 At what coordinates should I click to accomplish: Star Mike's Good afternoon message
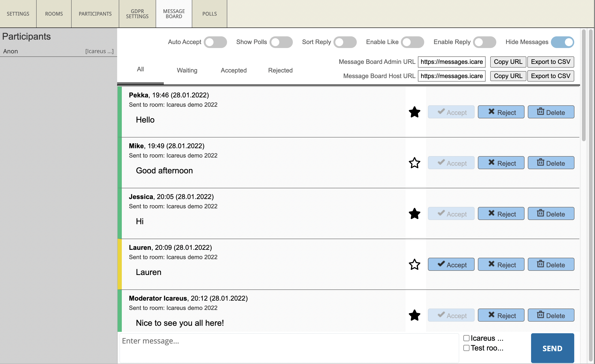pos(414,163)
